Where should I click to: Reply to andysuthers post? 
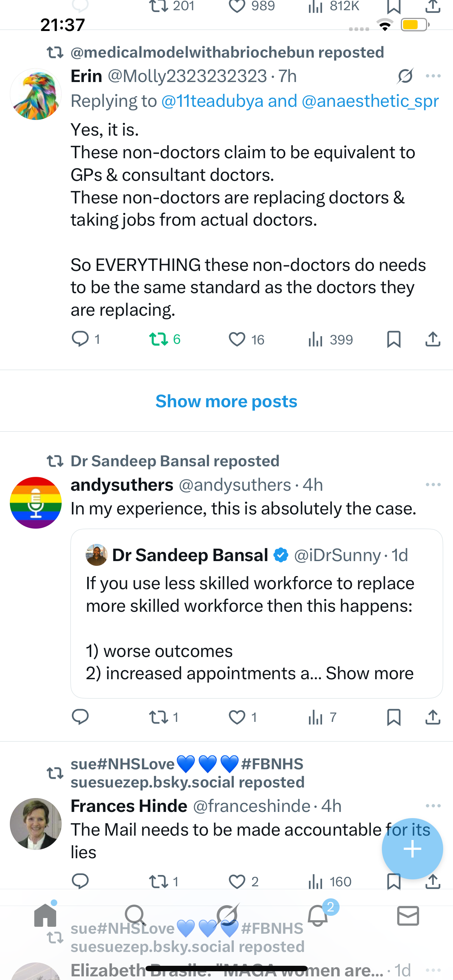80,717
